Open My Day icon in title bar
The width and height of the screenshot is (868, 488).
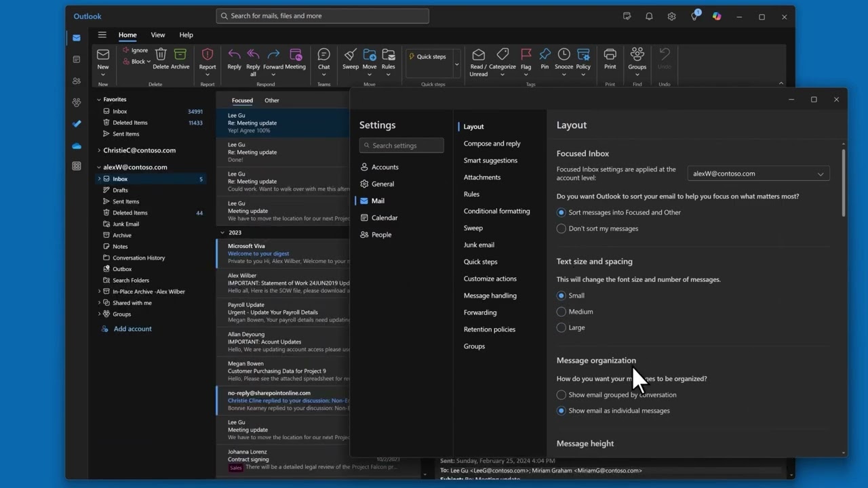pyautogui.click(x=627, y=16)
